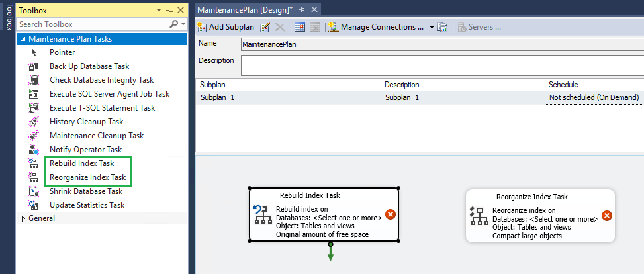Click the Subplan Properties edit icon
The height and width of the screenshot is (274, 644).
[265, 27]
